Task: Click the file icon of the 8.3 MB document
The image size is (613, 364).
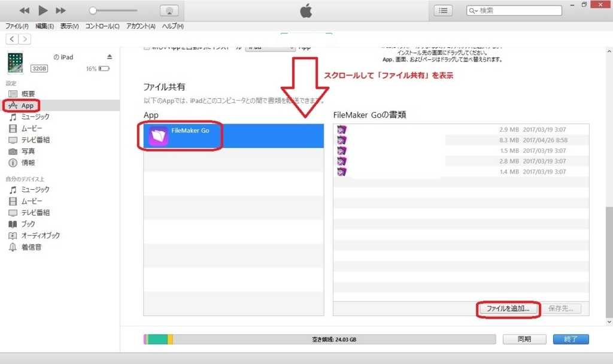Action: point(342,140)
